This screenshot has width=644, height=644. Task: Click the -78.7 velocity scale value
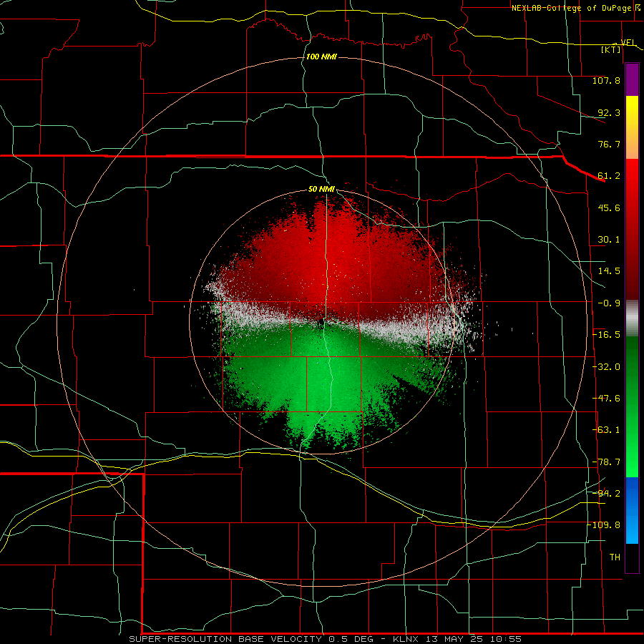click(606, 462)
